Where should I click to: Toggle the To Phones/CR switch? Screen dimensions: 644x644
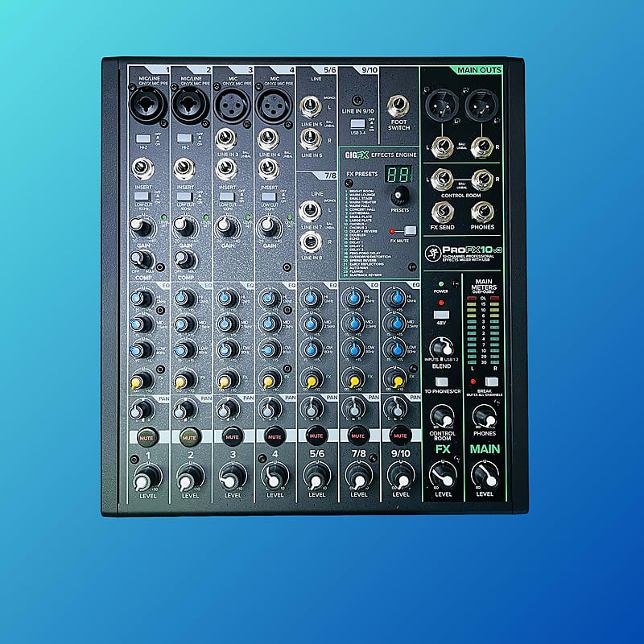click(x=441, y=382)
